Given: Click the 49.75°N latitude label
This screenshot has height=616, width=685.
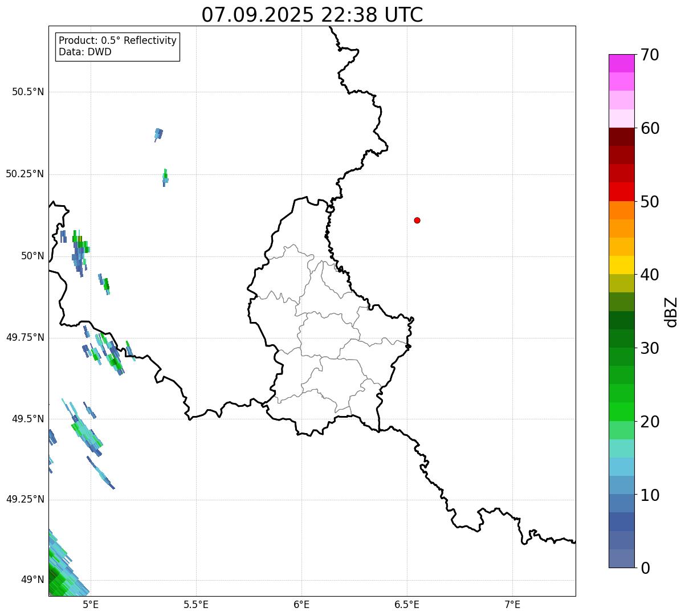Looking at the screenshot, I should tap(25, 337).
